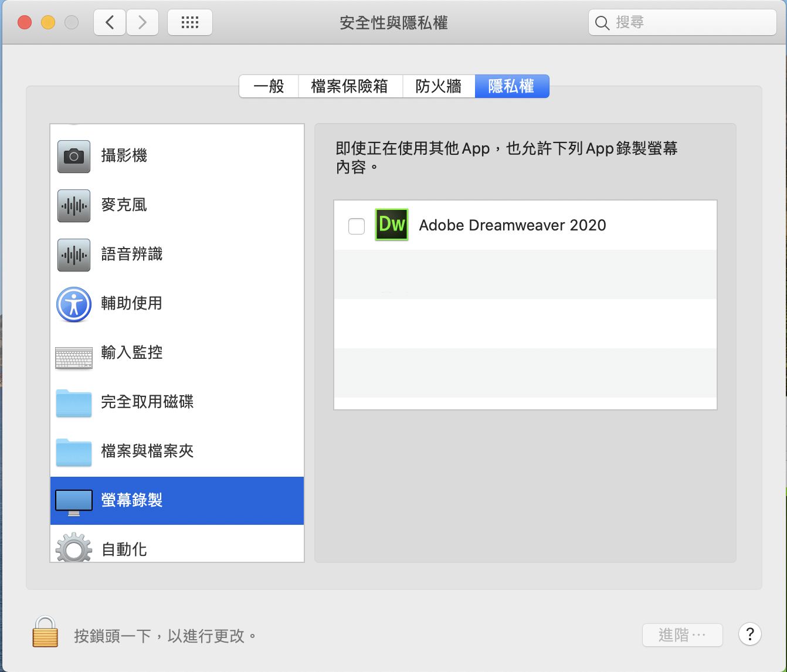787x672 pixels.
Task: Click inside the 搜尋 search field
Action: click(683, 23)
